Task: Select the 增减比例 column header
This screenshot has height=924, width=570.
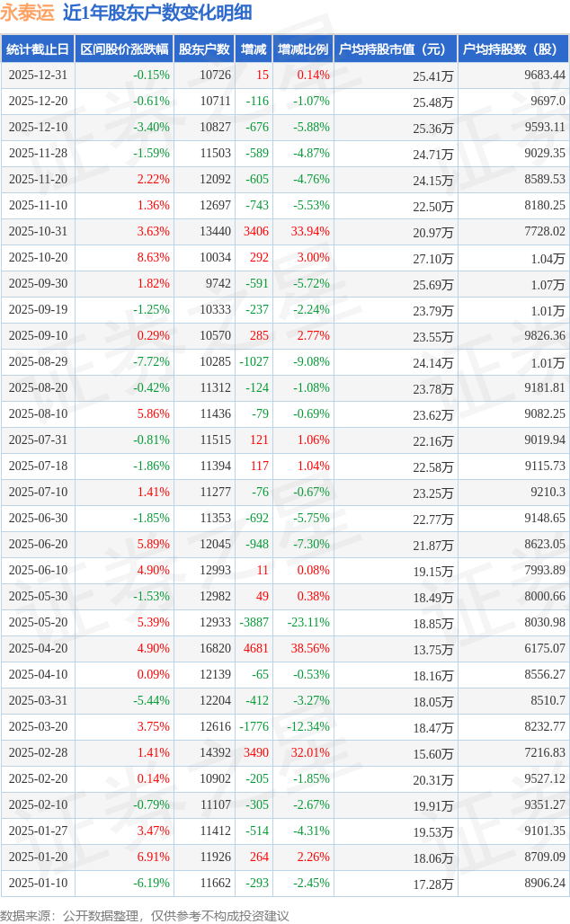Action: (x=303, y=49)
